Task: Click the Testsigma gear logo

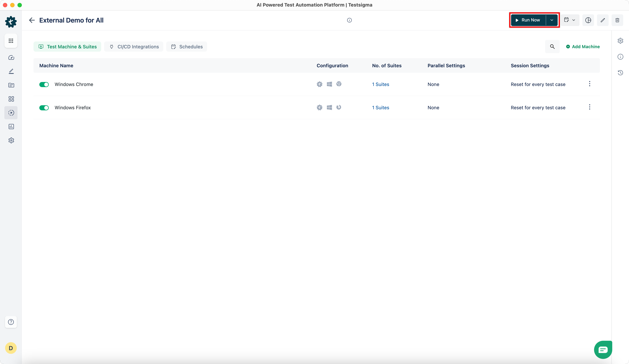Action: (x=11, y=22)
